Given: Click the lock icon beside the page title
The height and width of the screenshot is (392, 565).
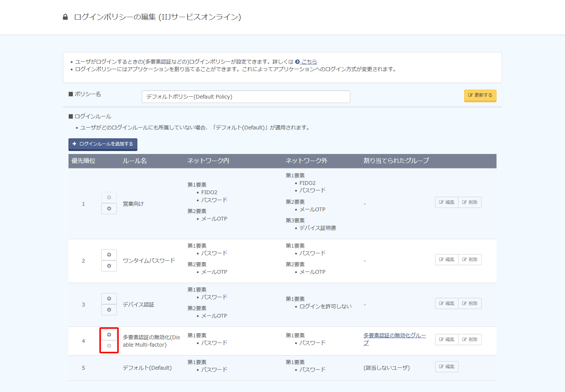Looking at the screenshot, I should (x=66, y=17).
